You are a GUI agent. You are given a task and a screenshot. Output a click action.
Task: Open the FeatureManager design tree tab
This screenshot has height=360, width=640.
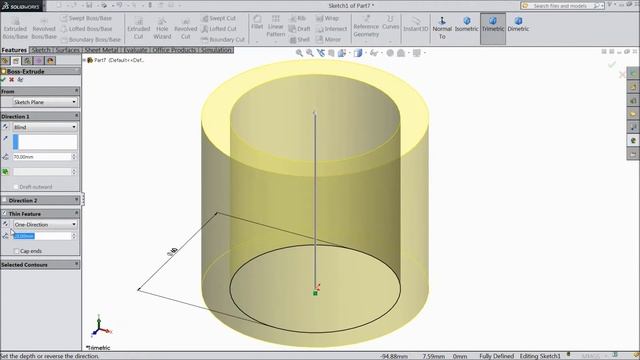(5, 61)
